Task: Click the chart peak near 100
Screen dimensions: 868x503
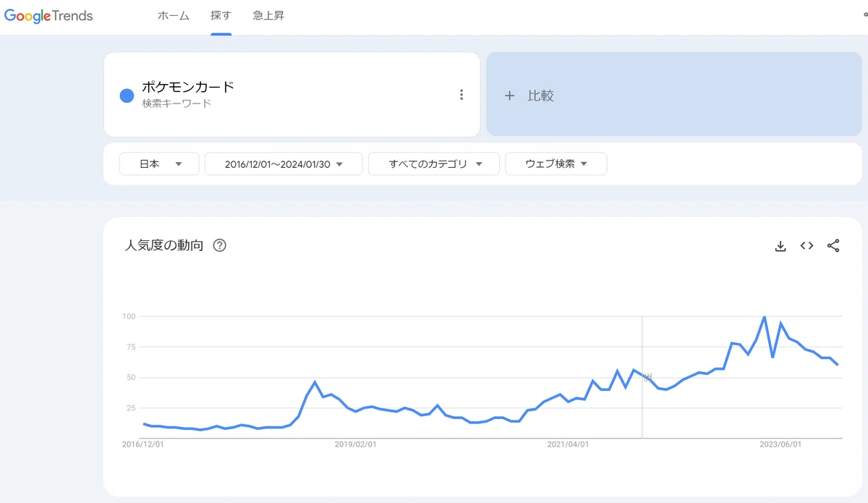Action: pyautogui.click(x=764, y=317)
